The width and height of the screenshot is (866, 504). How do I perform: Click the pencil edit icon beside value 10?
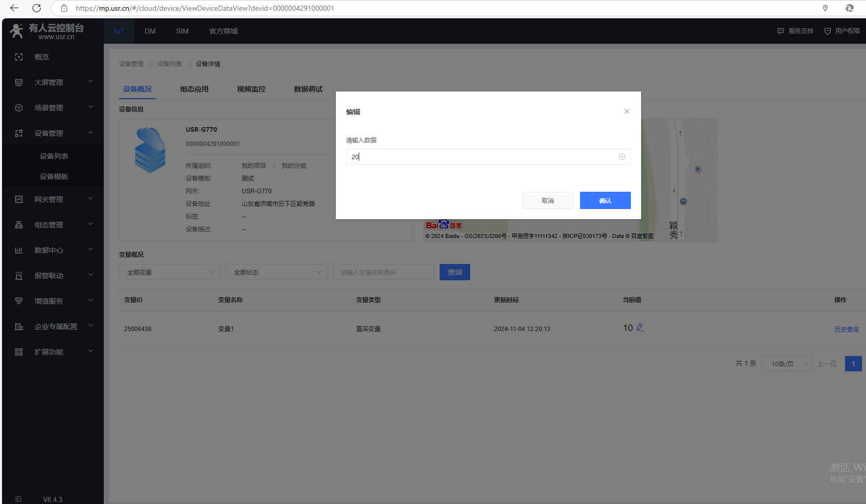[x=640, y=328]
